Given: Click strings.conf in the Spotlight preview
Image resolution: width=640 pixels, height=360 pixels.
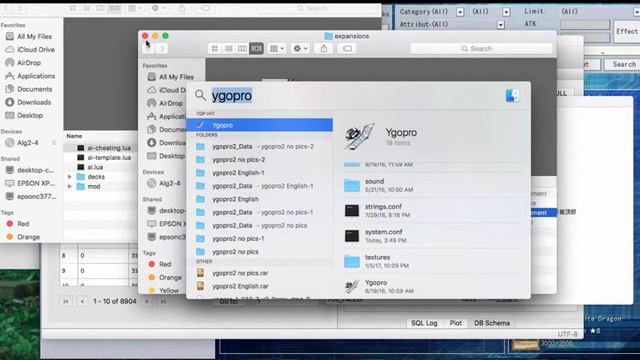Looking at the screenshot, I should [x=433, y=211].
